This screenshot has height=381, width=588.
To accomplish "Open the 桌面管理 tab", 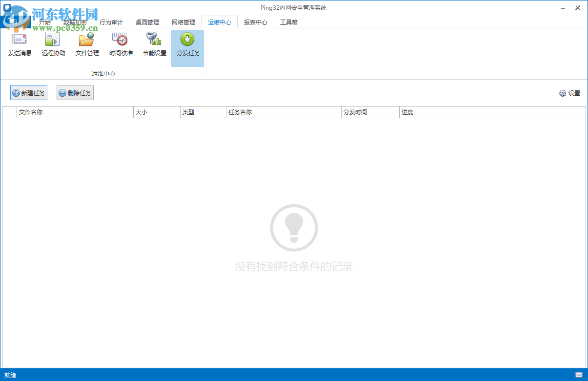I will (x=147, y=22).
